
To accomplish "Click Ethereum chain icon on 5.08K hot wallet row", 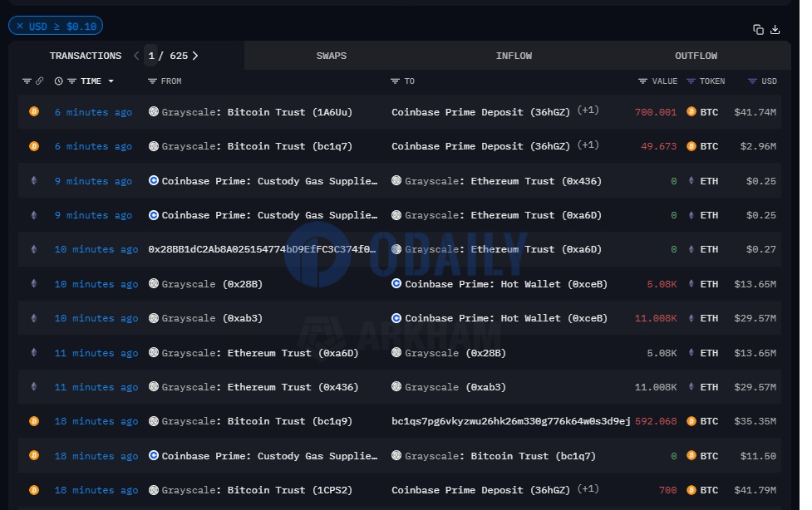I will (x=34, y=283).
